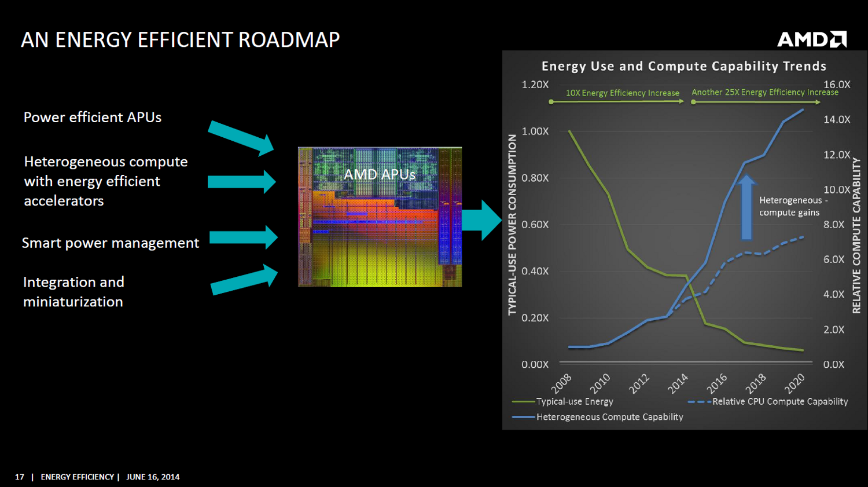Click the slide title An Energy Efficient Roadmap
This screenshot has height=487, width=868.
click(x=181, y=39)
